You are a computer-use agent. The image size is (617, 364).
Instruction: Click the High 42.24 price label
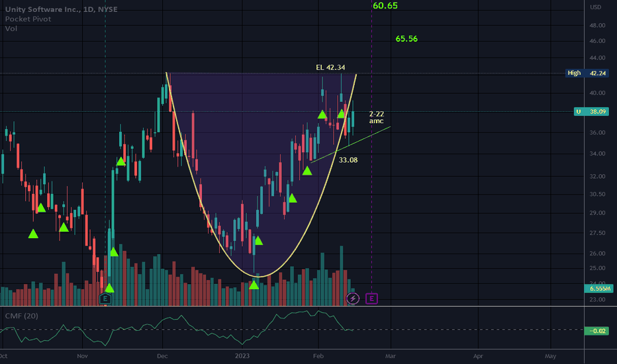(x=587, y=73)
